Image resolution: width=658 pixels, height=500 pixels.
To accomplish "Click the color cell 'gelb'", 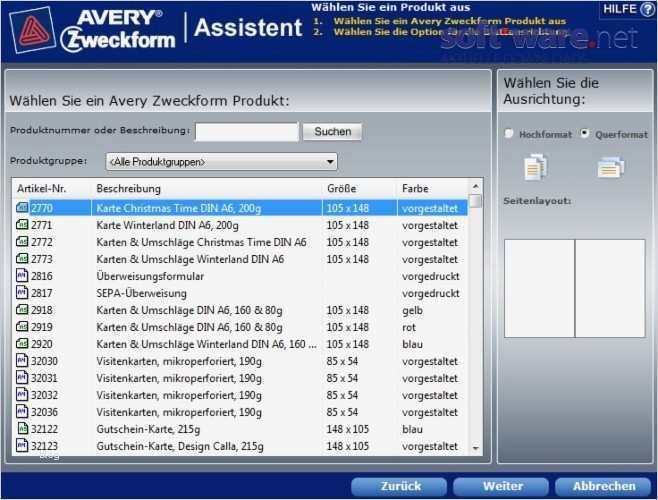I will (x=412, y=310).
